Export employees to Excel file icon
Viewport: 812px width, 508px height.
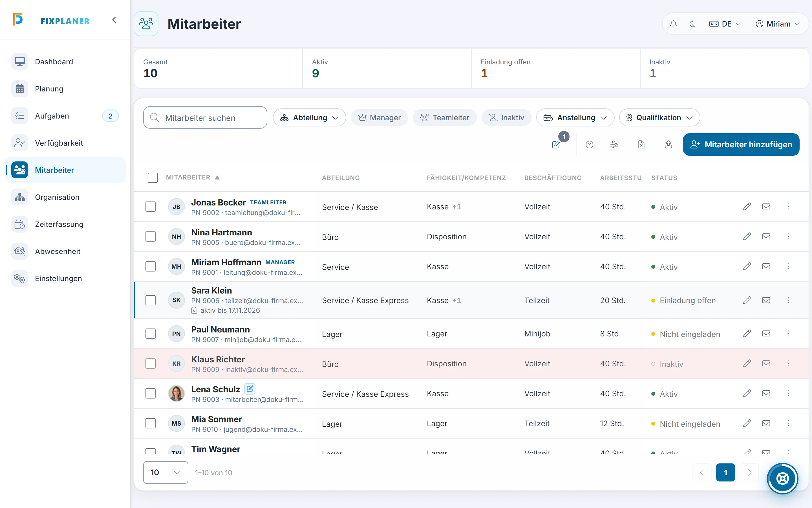641,144
